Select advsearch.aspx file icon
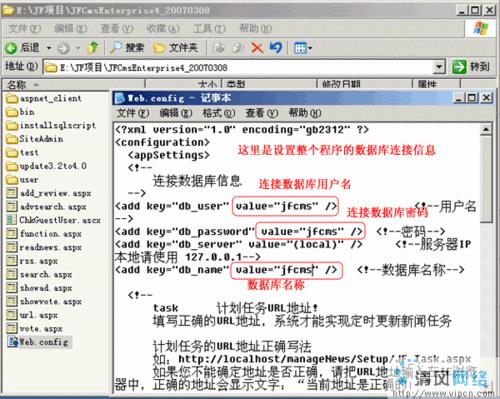 click(x=12, y=207)
